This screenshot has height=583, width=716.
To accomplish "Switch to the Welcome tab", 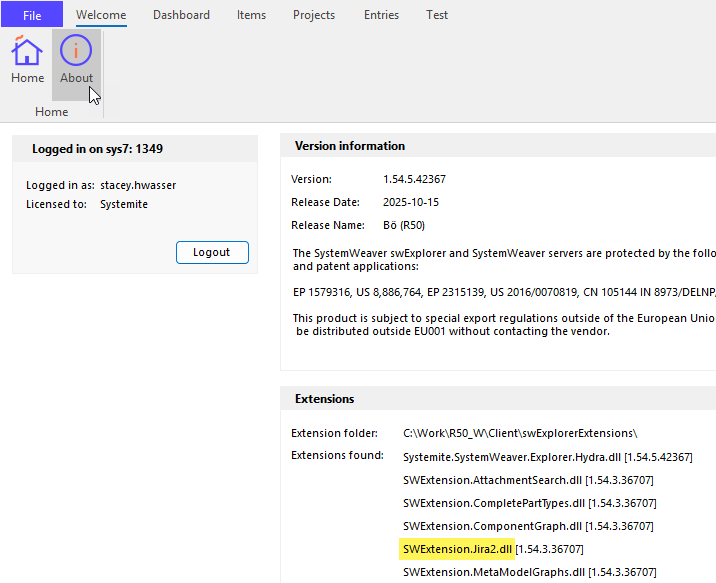I will coord(101,15).
